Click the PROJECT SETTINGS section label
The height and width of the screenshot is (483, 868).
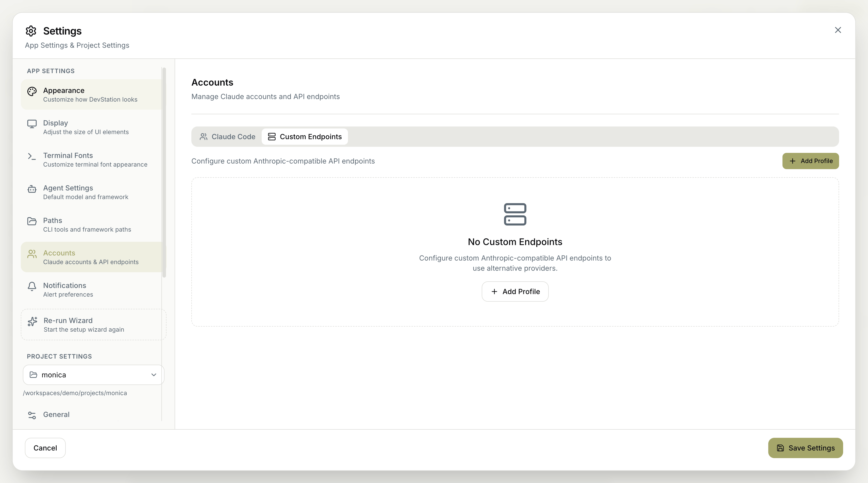coord(59,357)
